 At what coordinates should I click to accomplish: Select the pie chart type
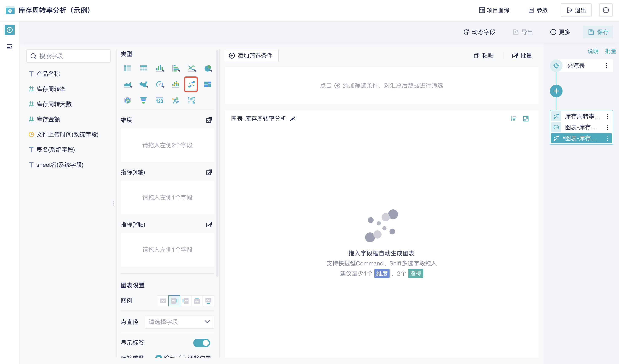[207, 68]
